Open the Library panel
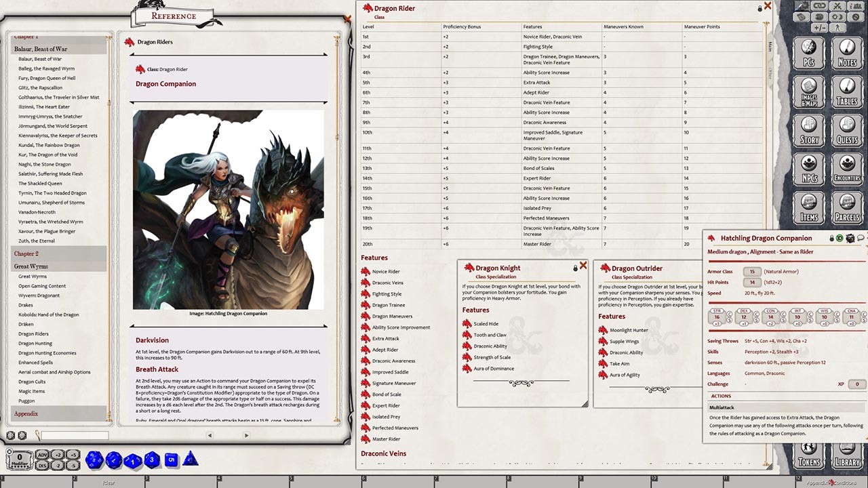 [x=847, y=457]
